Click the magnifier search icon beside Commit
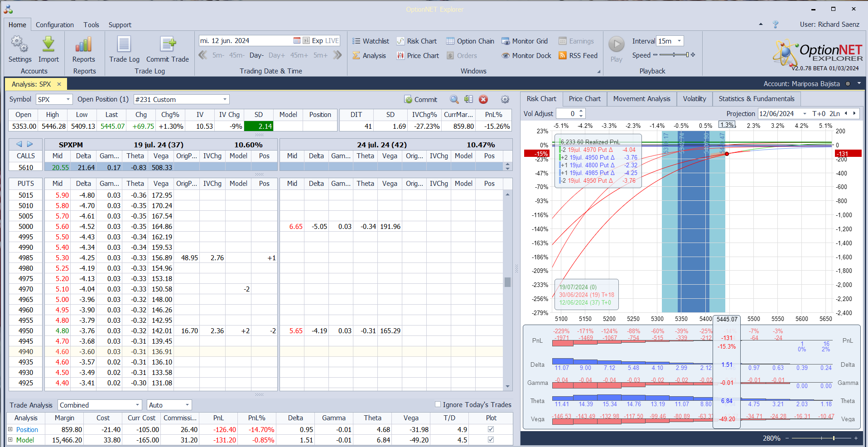This screenshot has height=447, width=868. click(454, 99)
